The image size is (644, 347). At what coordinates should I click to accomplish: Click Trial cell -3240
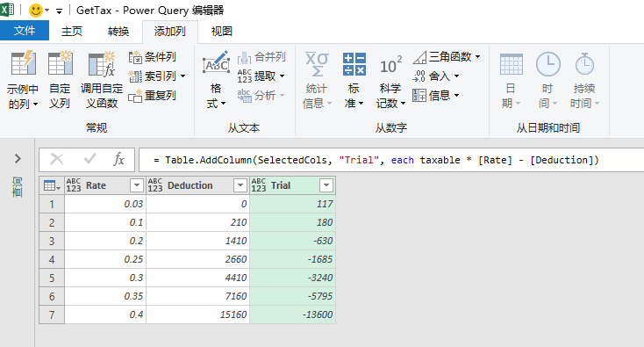click(292, 278)
